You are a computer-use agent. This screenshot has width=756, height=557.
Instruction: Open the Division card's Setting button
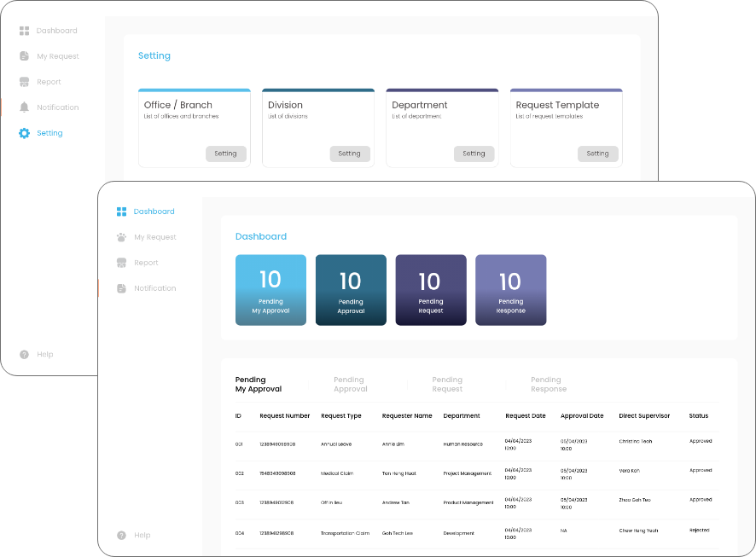(x=350, y=154)
